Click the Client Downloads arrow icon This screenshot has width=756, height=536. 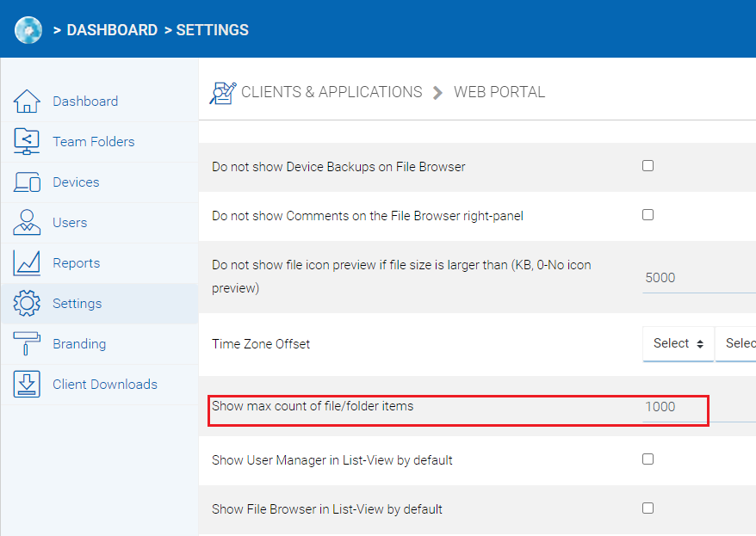(x=27, y=385)
